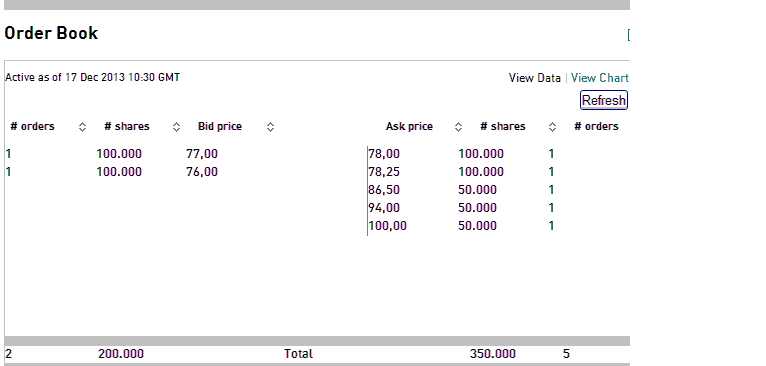Viewport: 766px width, 366px height.
Task: Switch to View Chart
Action: pos(599,78)
